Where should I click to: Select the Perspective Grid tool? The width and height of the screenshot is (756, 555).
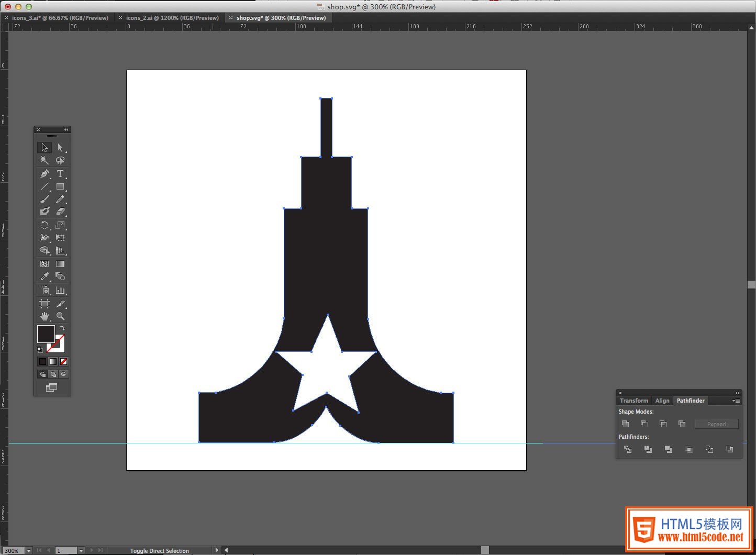coord(60,250)
